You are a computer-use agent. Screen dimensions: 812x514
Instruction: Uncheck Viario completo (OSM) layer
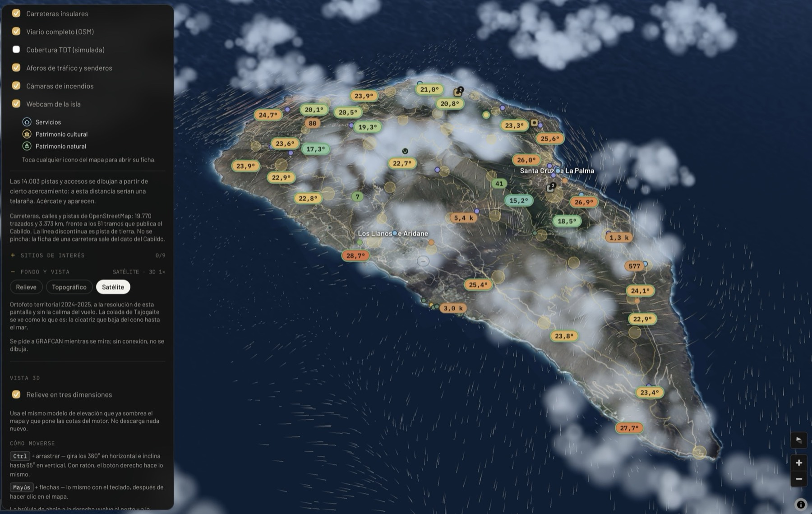16,32
